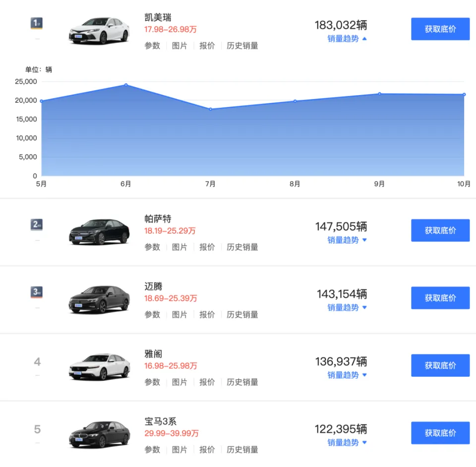Screen dimensions: 476x467
Task: Open the 宝马3系 car thumbnail image
Action: click(99, 434)
